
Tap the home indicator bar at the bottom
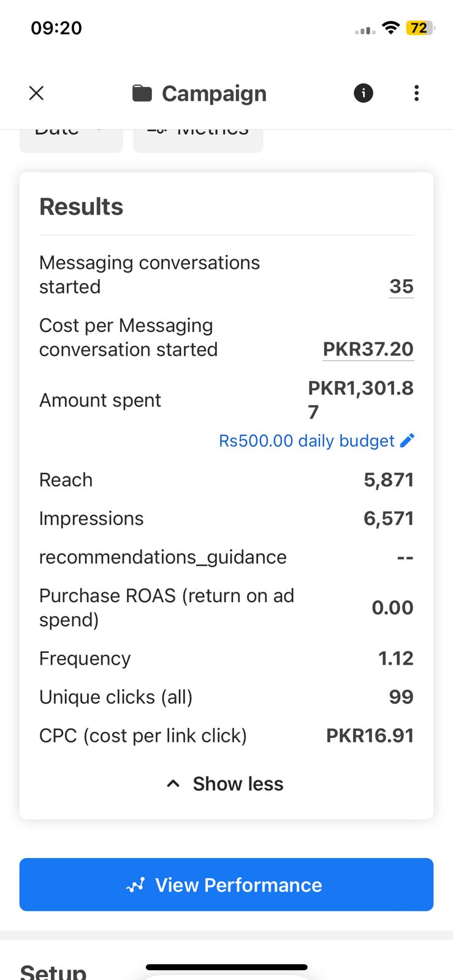coord(226,967)
